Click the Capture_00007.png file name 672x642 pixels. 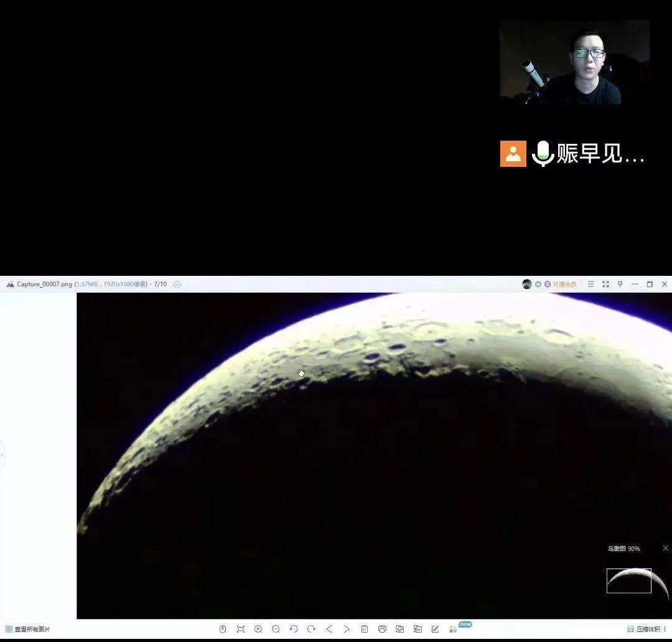click(45, 284)
